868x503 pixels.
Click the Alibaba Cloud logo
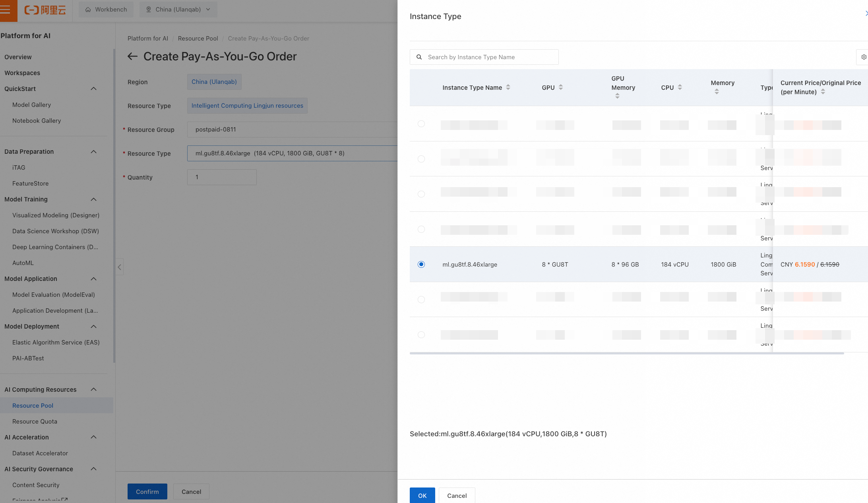[x=45, y=10]
